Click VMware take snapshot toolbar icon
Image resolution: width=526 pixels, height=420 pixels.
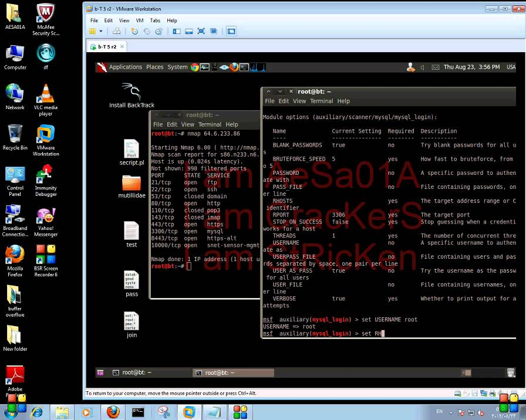(x=134, y=31)
